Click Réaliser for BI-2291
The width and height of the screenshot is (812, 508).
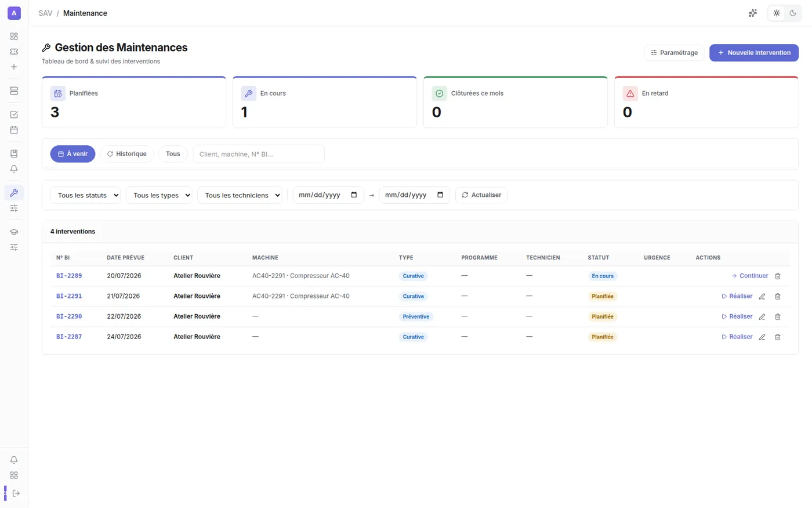[x=737, y=296]
